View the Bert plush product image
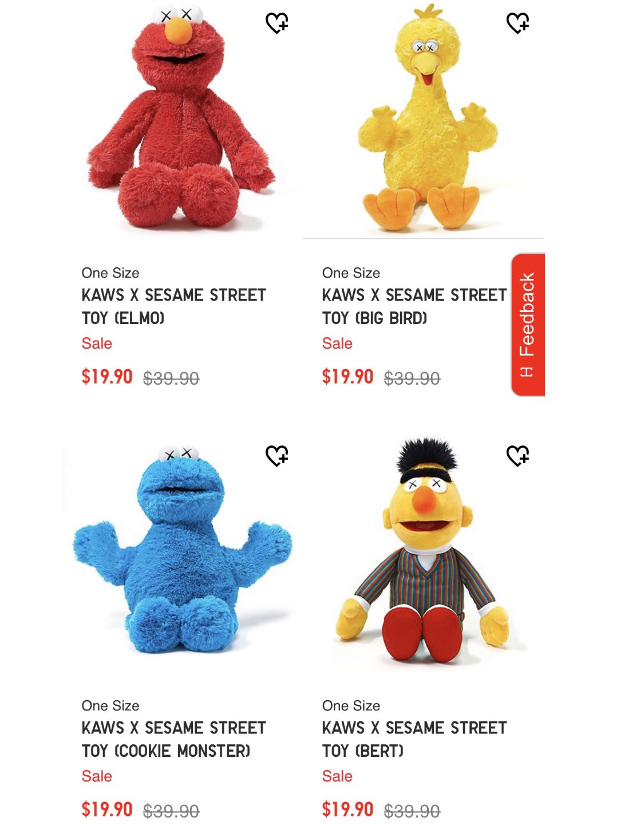The width and height of the screenshot is (644, 825). click(x=422, y=551)
